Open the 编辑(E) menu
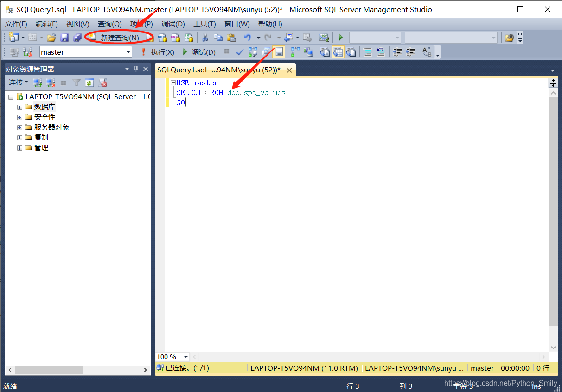562x392 pixels. tap(47, 24)
